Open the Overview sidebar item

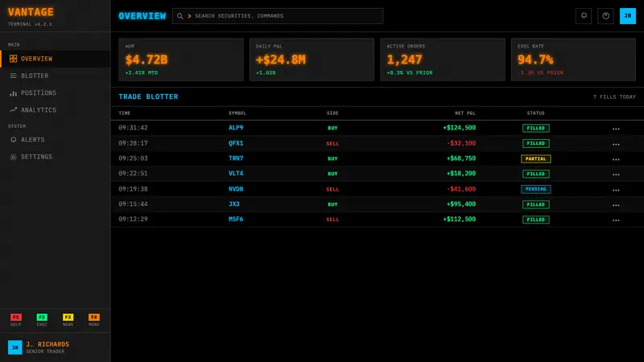click(56, 59)
